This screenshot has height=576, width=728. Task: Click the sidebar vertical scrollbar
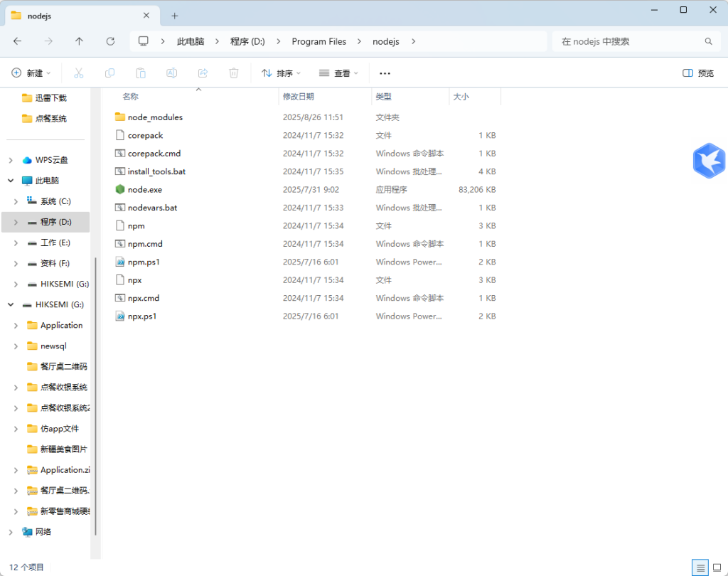(x=96, y=396)
